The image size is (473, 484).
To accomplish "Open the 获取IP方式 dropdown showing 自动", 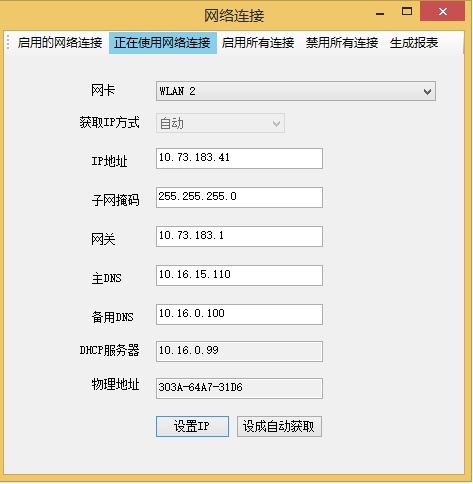I will click(x=220, y=123).
